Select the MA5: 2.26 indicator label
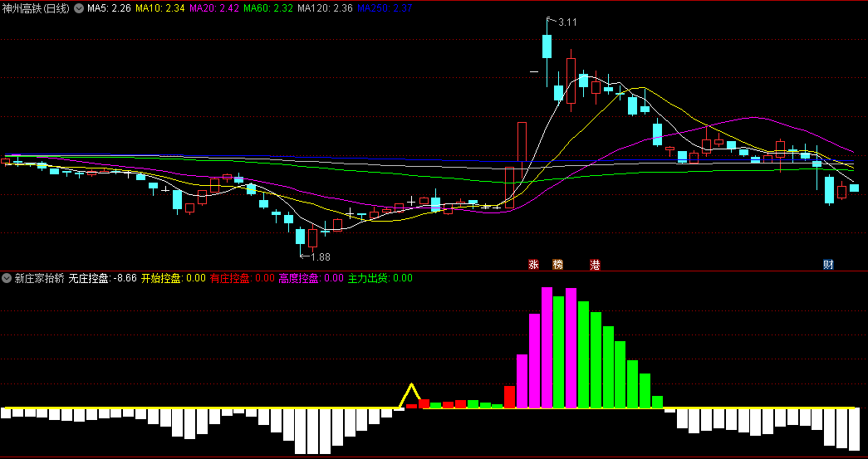868x459 pixels. pos(109,8)
